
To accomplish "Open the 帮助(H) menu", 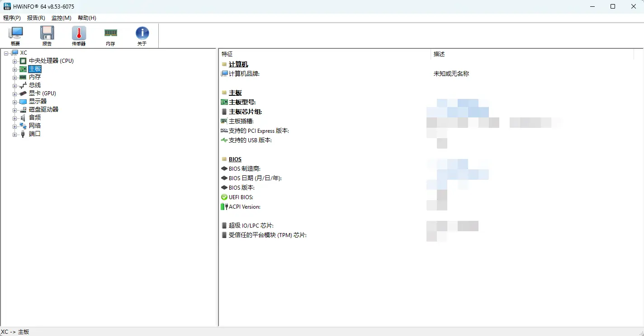I will [87, 18].
